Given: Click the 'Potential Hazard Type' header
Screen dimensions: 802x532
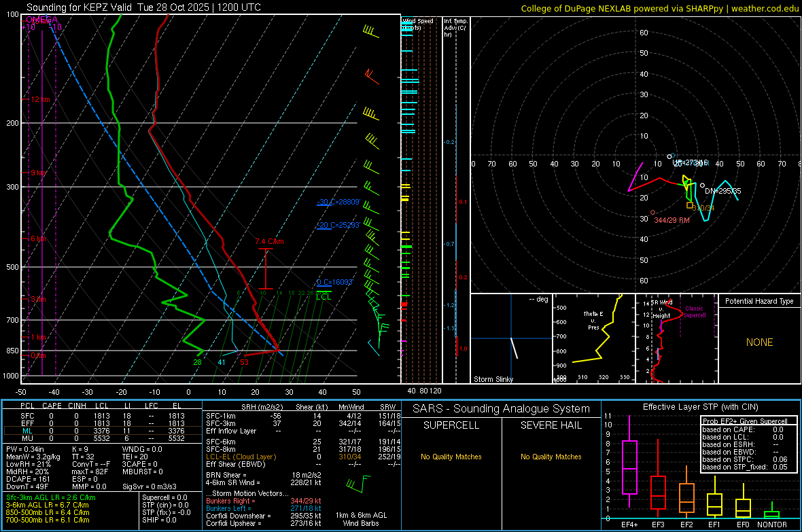Looking at the screenshot, I should coord(759,301).
